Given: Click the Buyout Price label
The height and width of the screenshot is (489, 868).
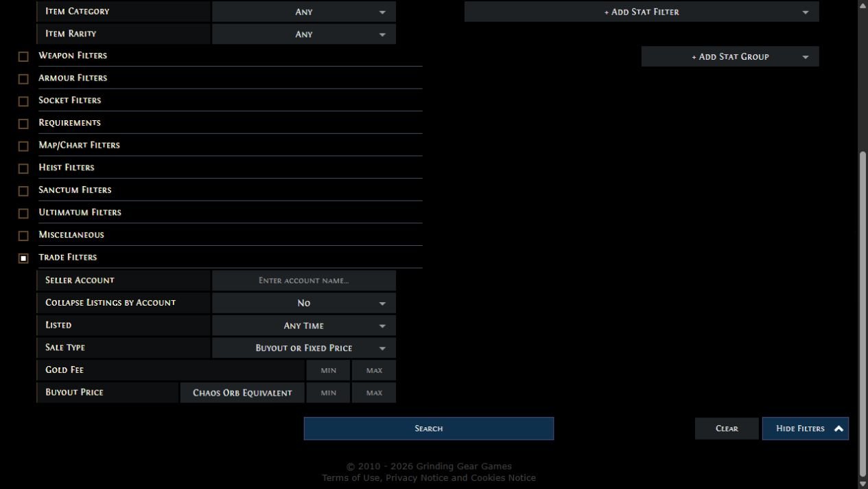Looking at the screenshot, I should 74,392.
